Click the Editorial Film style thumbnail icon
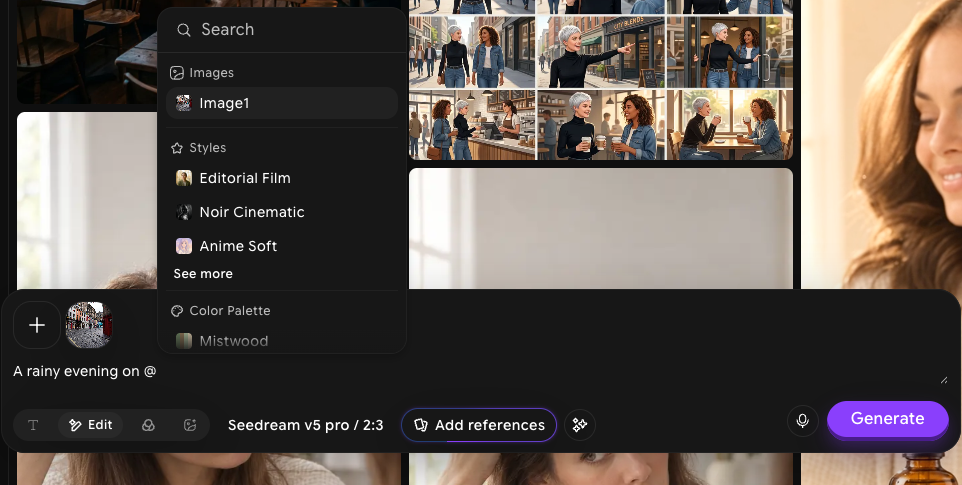 (184, 178)
